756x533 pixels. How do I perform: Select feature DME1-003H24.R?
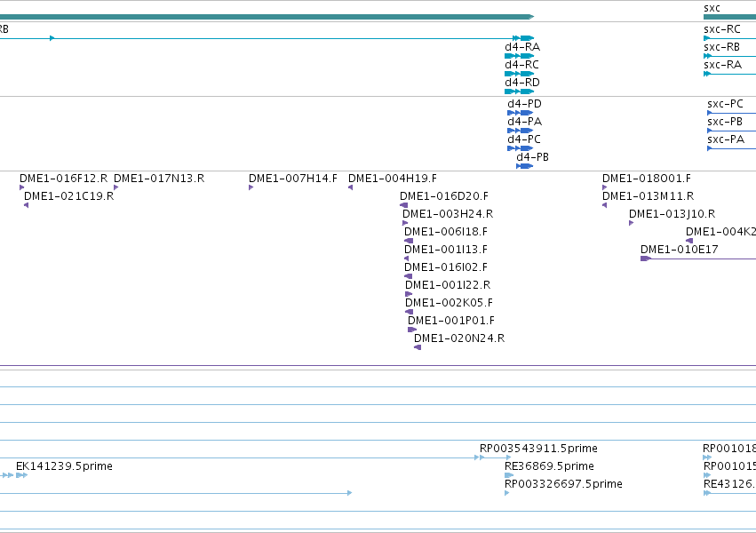(x=448, y=214)
